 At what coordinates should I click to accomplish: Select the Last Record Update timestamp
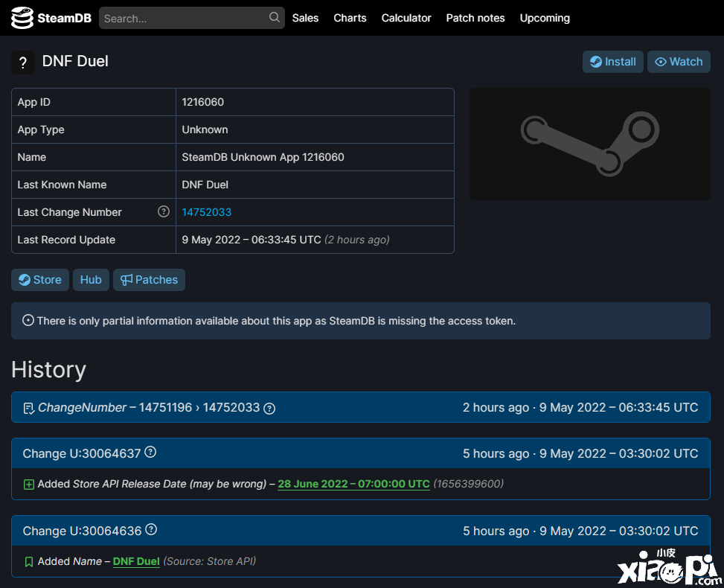point(252,240)
